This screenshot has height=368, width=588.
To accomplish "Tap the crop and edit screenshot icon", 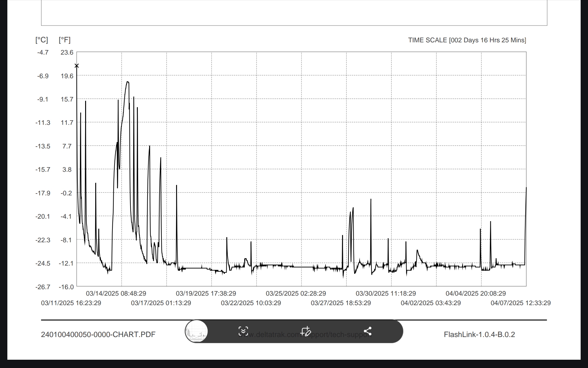I will [x=305, y=331].
